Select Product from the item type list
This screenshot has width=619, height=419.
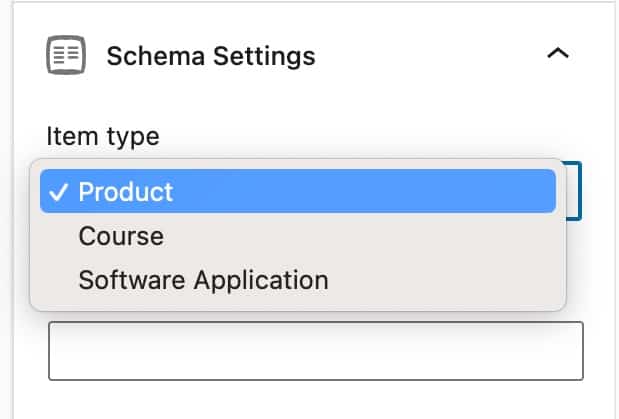(x=298, y=191)
